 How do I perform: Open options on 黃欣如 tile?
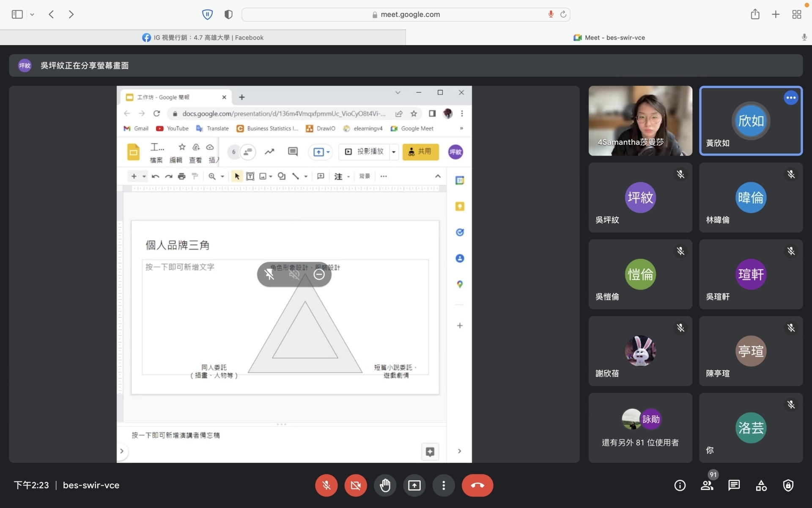click(x=791, y=98)
